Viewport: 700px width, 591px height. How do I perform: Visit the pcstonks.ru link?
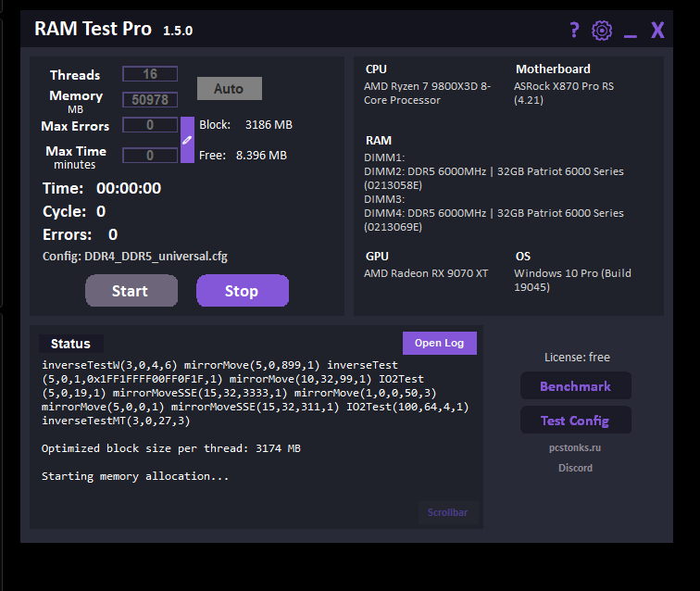pos(575,447)
